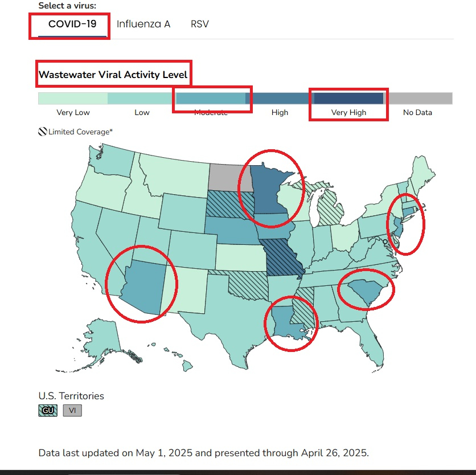This screenshot has width=476, height=475.
Task: Select Montana on the map
Action: [176, 175]
